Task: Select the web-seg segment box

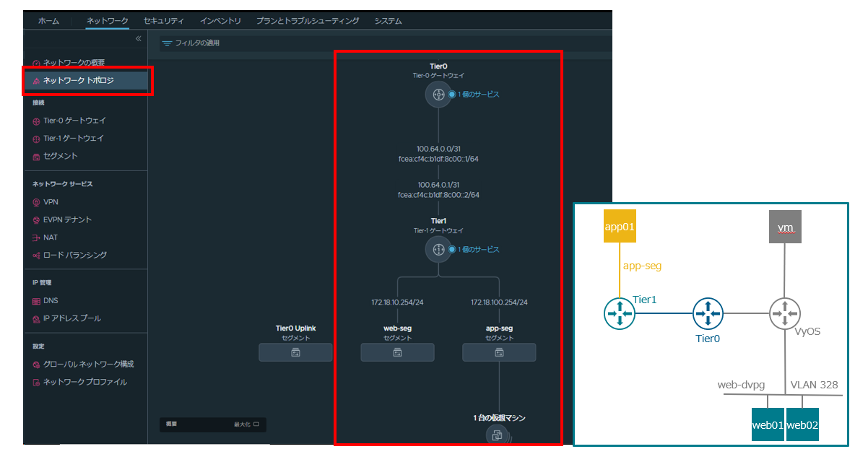Action: click(397, 352)
